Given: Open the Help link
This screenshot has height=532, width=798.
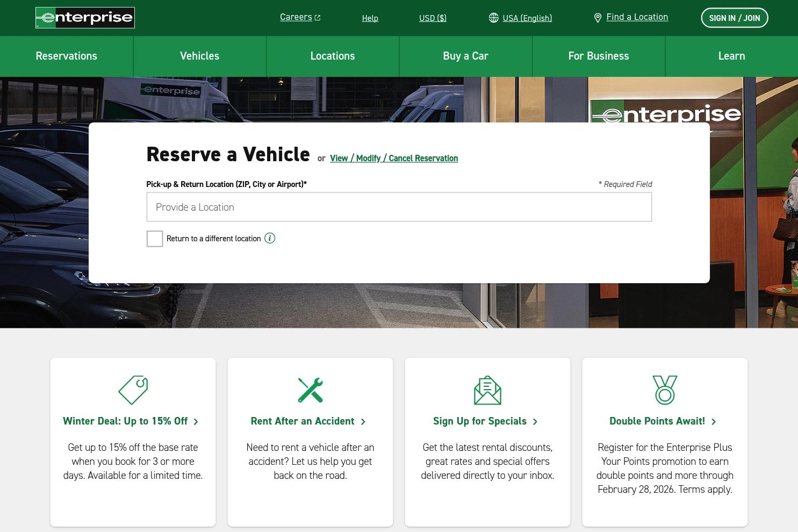Looking at the screenshot, I should [x=370, y=18].
